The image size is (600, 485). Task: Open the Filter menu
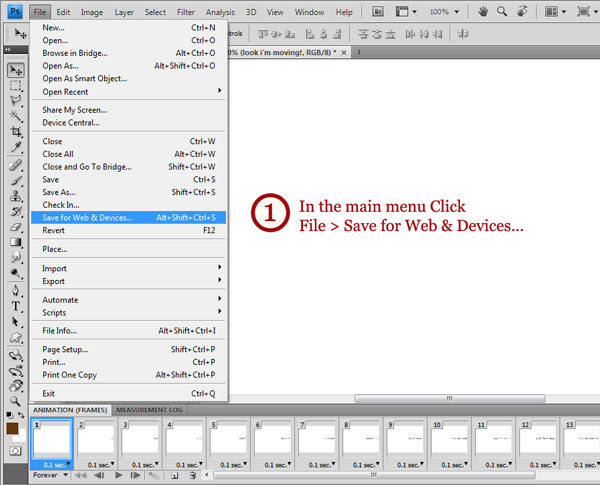tap(186, 12)
